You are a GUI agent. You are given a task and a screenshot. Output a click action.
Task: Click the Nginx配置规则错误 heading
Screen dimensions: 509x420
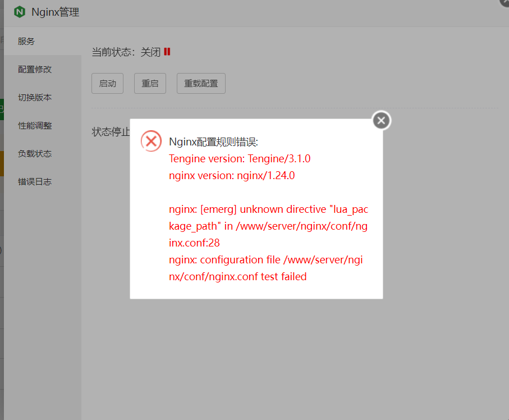214,142
